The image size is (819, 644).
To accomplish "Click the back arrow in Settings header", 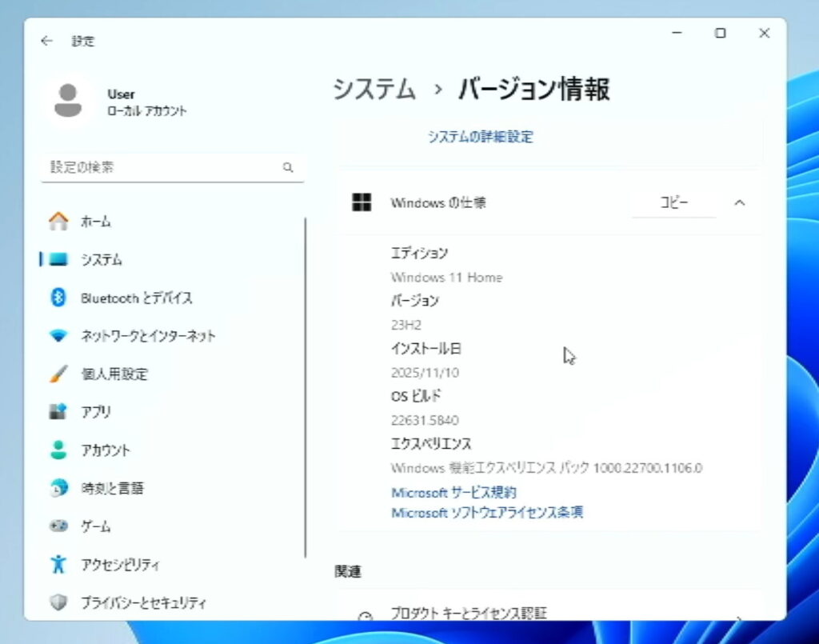I will [x=46, y=41].
